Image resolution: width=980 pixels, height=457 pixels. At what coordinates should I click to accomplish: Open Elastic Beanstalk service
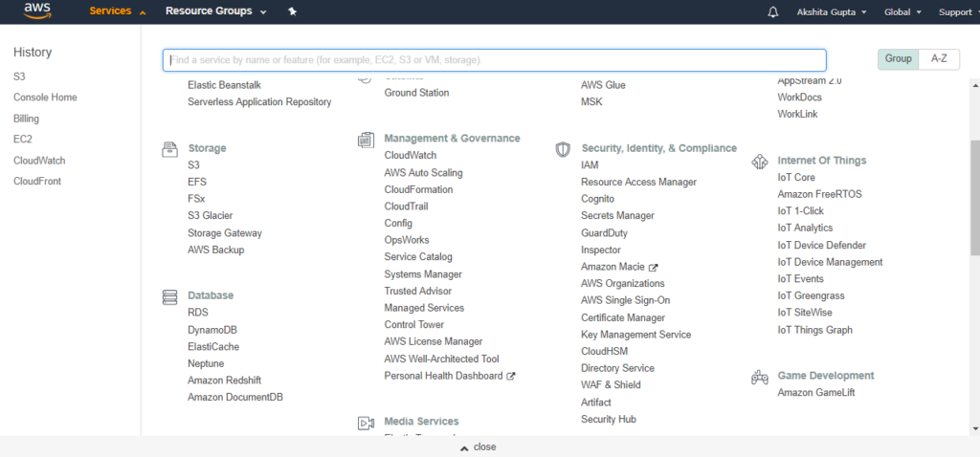[224, 85]
